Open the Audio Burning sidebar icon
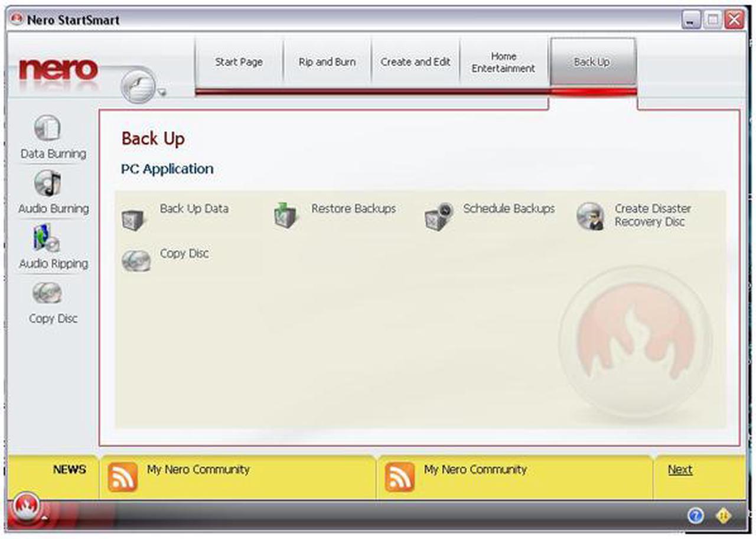The width and height of the screenshot is (756, 539). [x=47, y=184]
